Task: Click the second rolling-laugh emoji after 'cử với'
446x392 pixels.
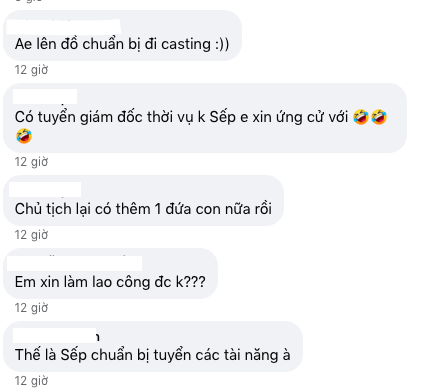Action: 379,117
